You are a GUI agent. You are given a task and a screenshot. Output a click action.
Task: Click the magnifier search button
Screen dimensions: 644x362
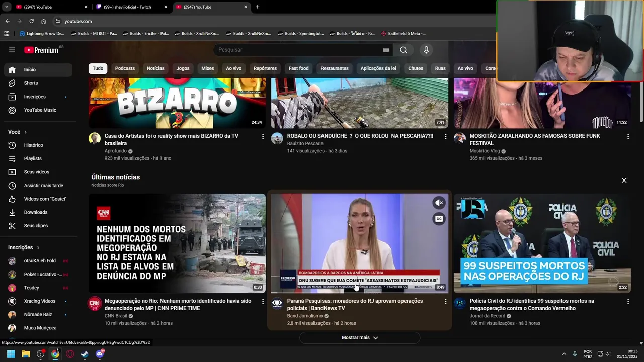click(404, 50)
